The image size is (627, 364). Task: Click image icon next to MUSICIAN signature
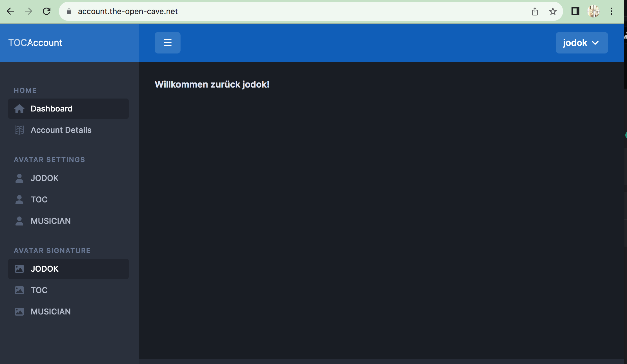click(19, 312)
